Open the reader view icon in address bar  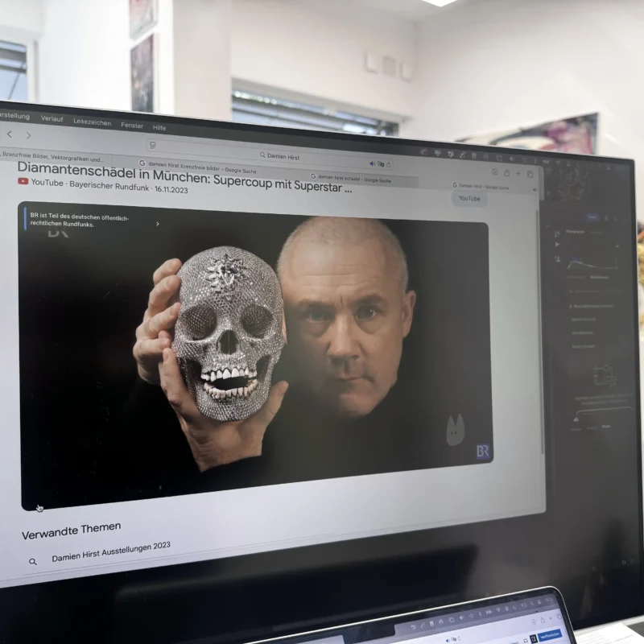153,146
